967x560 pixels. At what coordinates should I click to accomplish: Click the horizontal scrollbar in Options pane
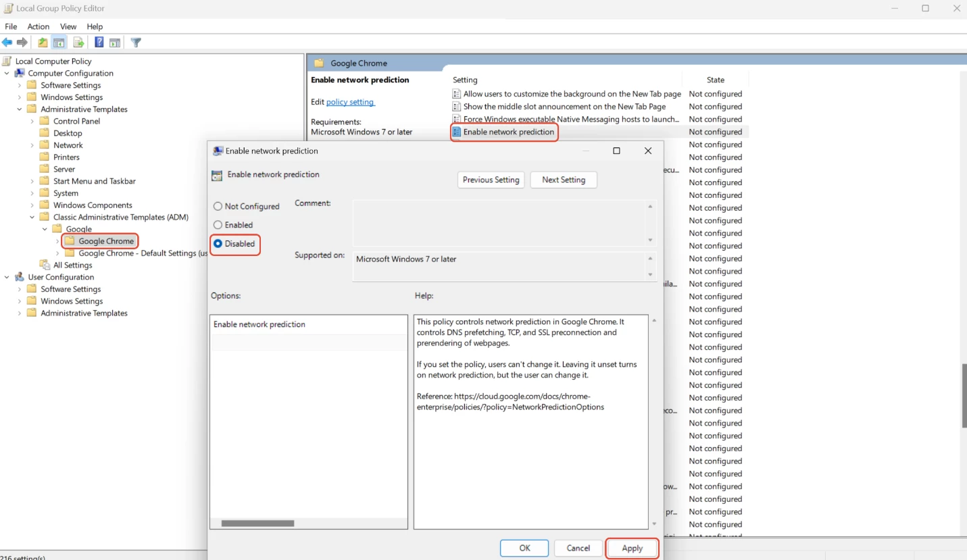(x=257, y=523)
